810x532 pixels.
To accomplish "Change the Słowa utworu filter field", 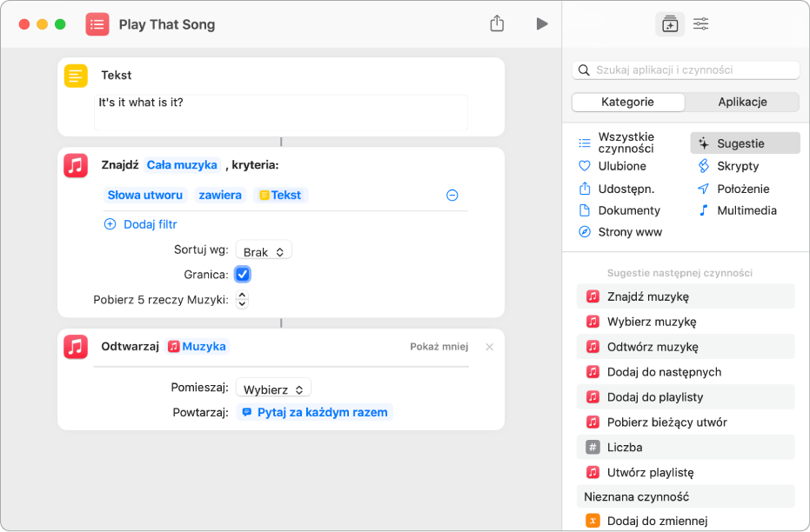I will click(145, 195).
